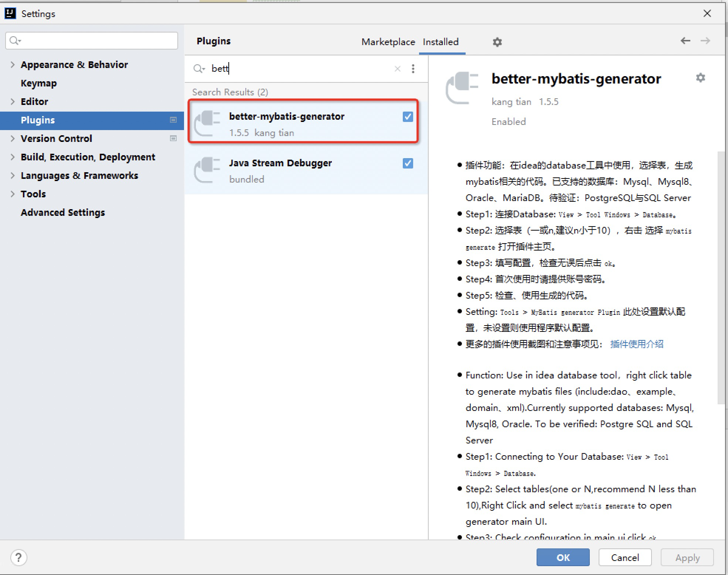Focus the settings search field

(92, 41)
